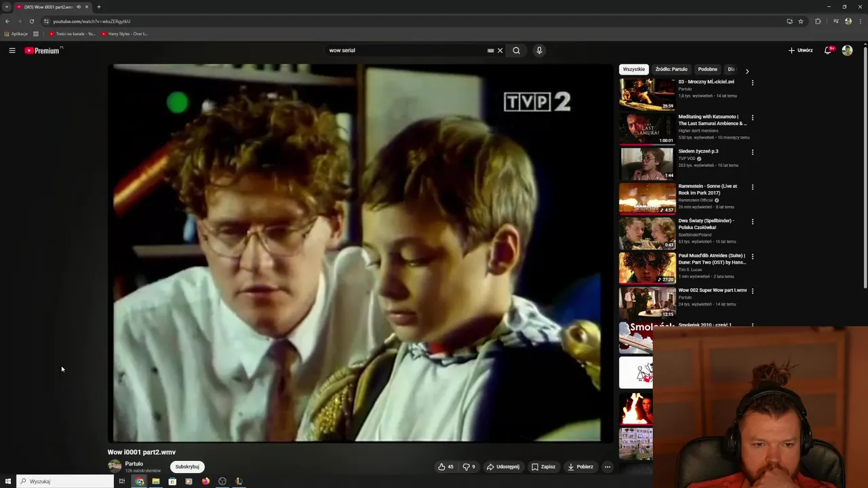Open Partulo channel avatar

click(x=115, y=466)
